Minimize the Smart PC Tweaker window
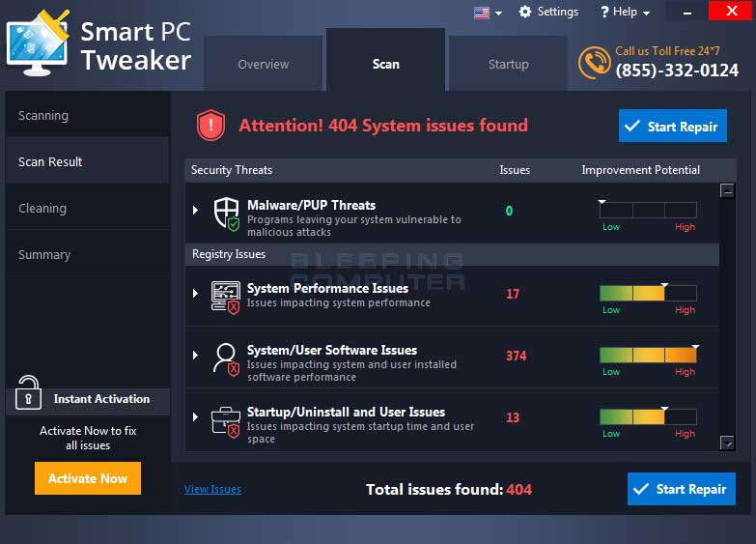The height and width of the screenshot is (544, 756). [687, 11]
